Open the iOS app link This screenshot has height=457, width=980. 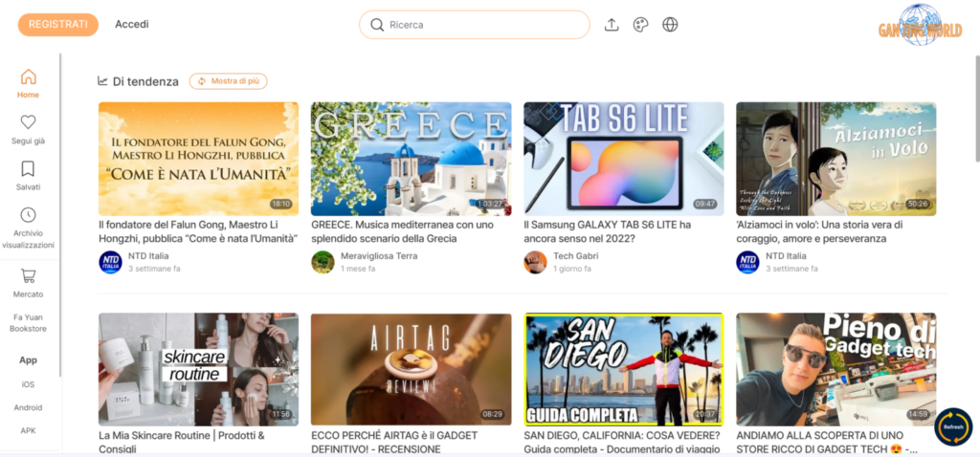(28, 384)
